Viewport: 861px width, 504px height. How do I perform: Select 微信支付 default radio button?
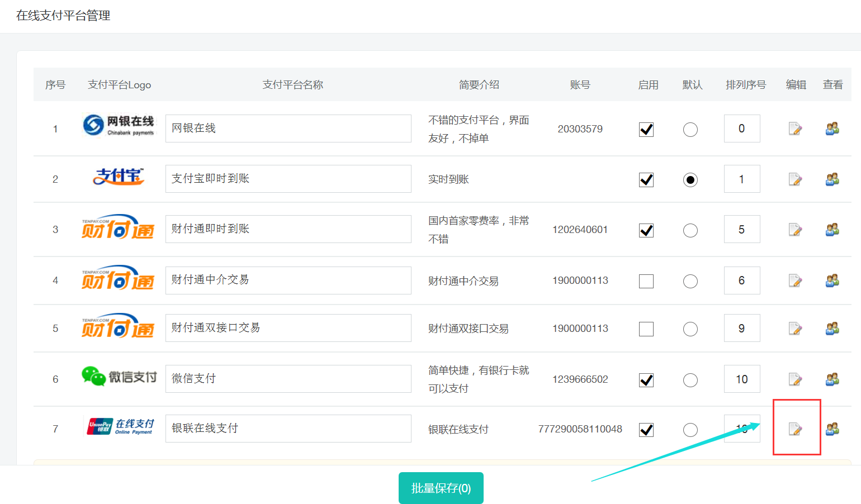(690, 380)
